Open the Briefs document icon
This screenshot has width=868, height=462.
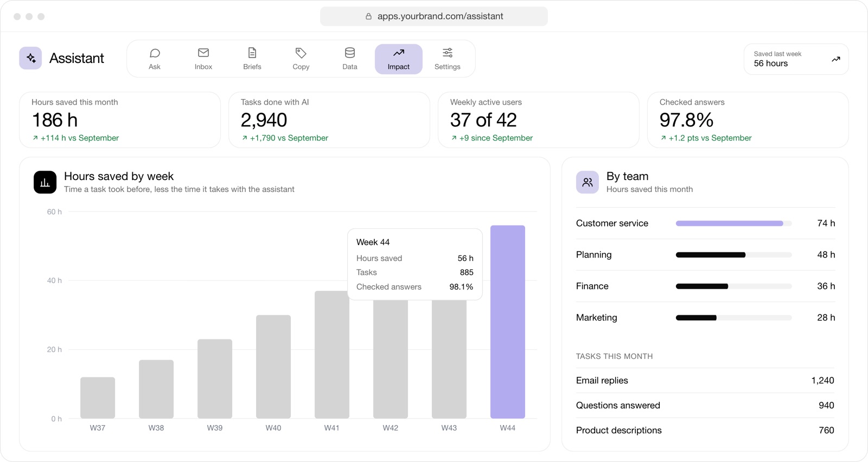(x=252, y=53)
